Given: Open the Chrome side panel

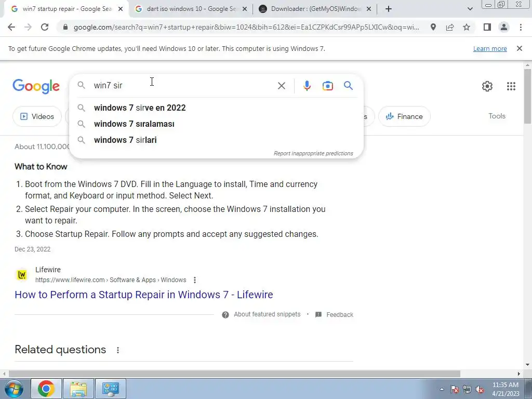Looking at the screenshot, I should click(x=487, y=27).
